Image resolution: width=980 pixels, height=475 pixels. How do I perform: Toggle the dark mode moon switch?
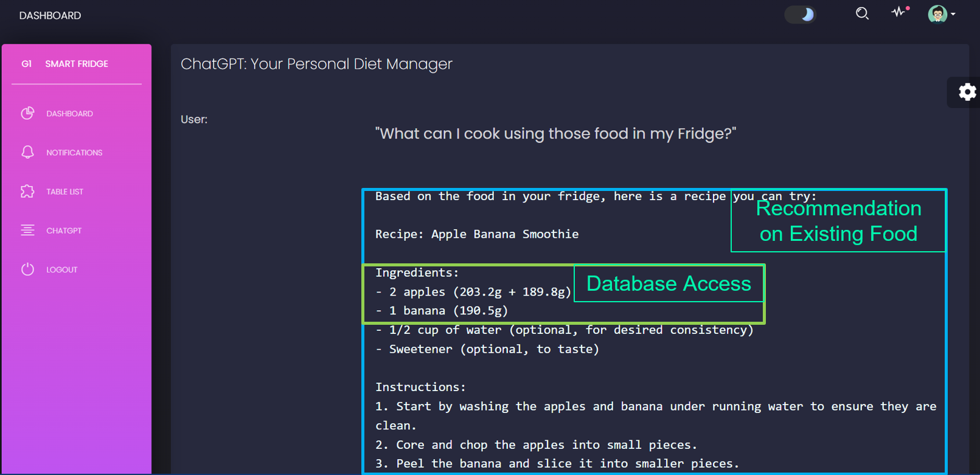800,14
